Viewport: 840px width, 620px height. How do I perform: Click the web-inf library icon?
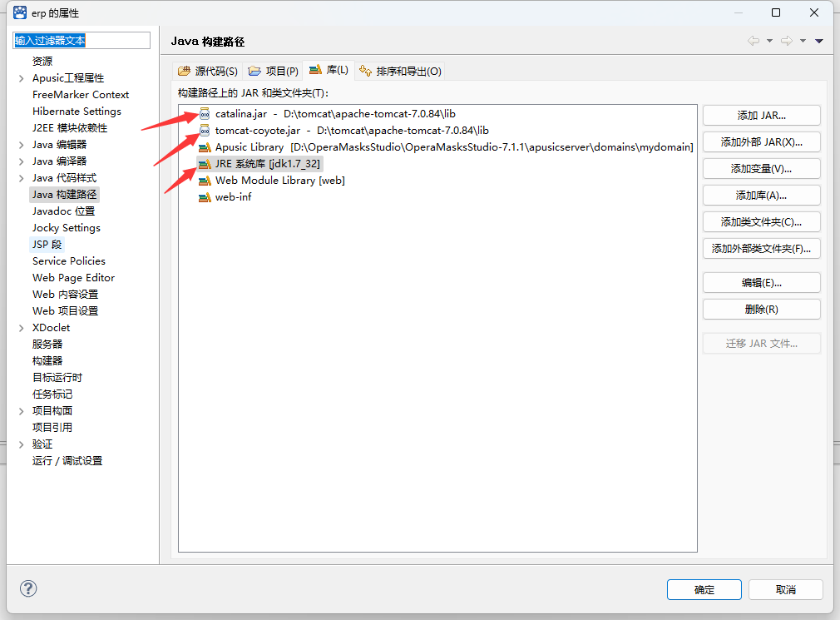point(205,197)
